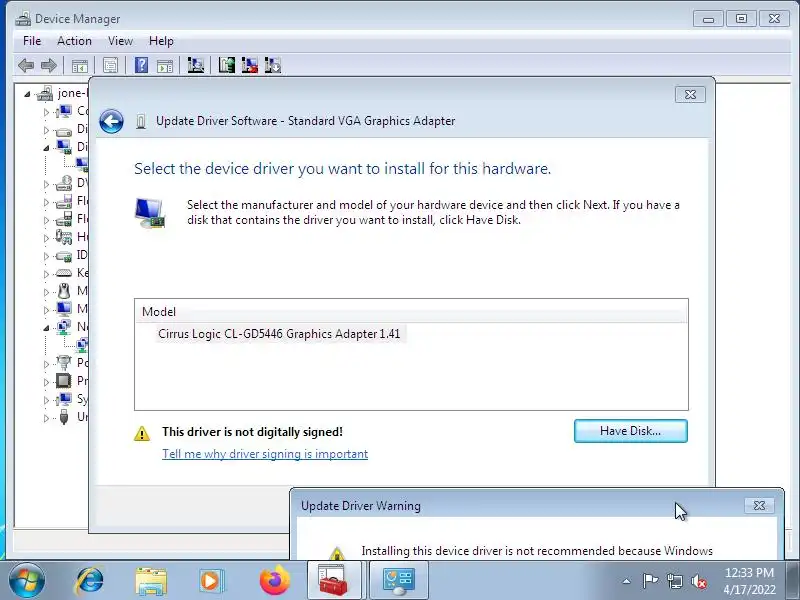Screen dimensions: 800x600
Task: Expand the Human Interface Devices node arrow
Action: (x=46, y=238)
